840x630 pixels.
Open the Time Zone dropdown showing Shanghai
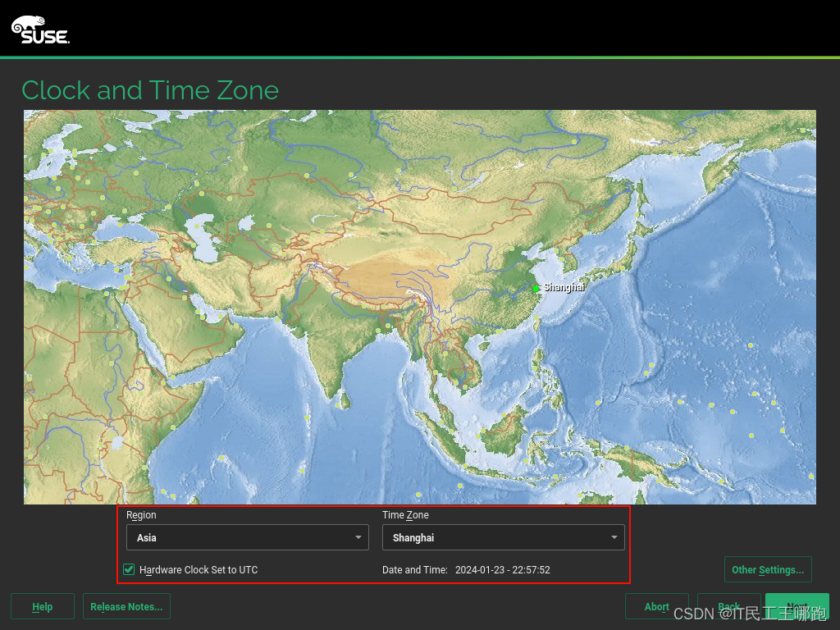[x=502, y=537]
